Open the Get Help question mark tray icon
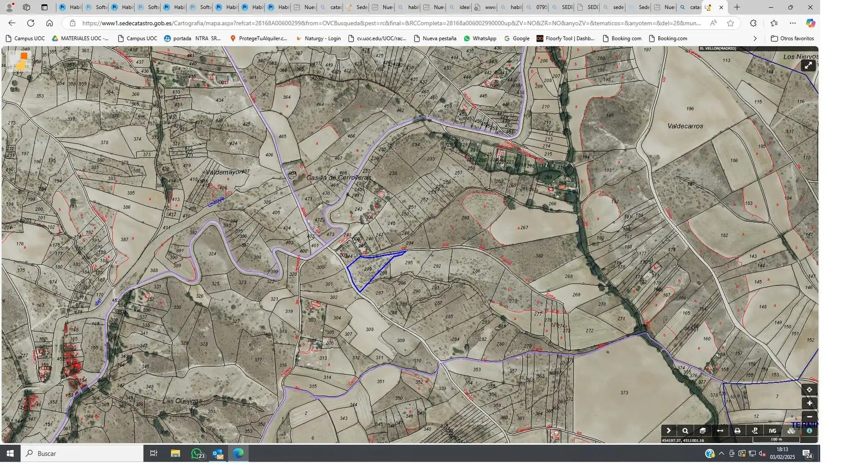The width and height of the screenshot is (868, 467). pos(709,453)
